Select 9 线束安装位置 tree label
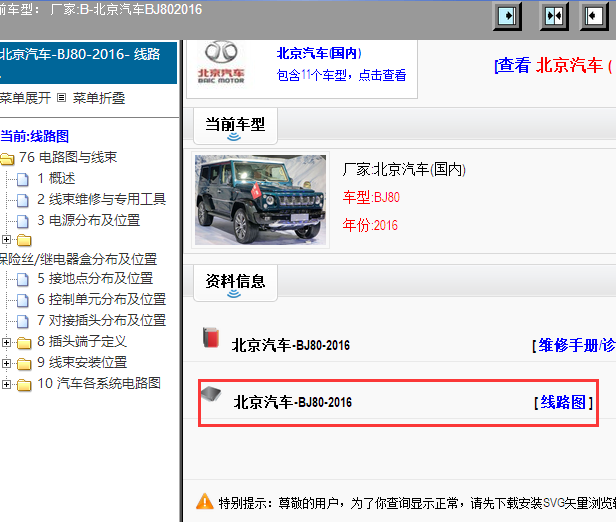The image size is (616, 522). 82,362
